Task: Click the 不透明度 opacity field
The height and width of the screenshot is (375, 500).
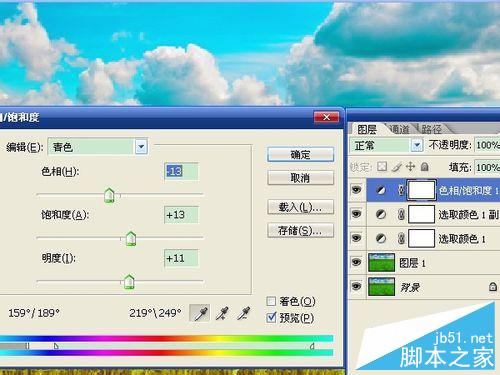Action: 487,145
